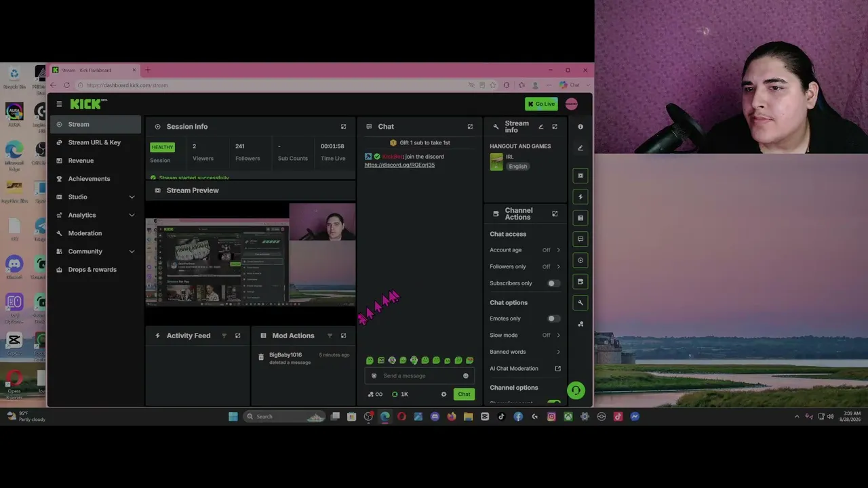The height and width of the screenshot is (488, 868).
Task: Expand the Community section
Action: 96,251
